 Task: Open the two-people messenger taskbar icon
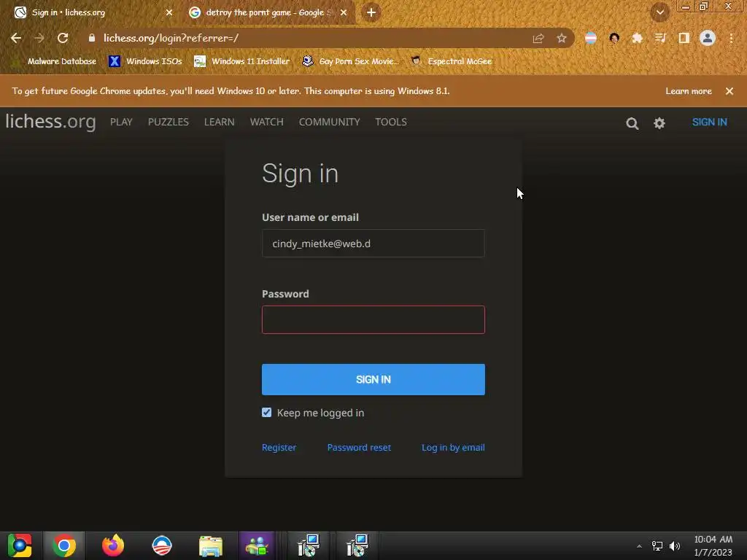257,545
